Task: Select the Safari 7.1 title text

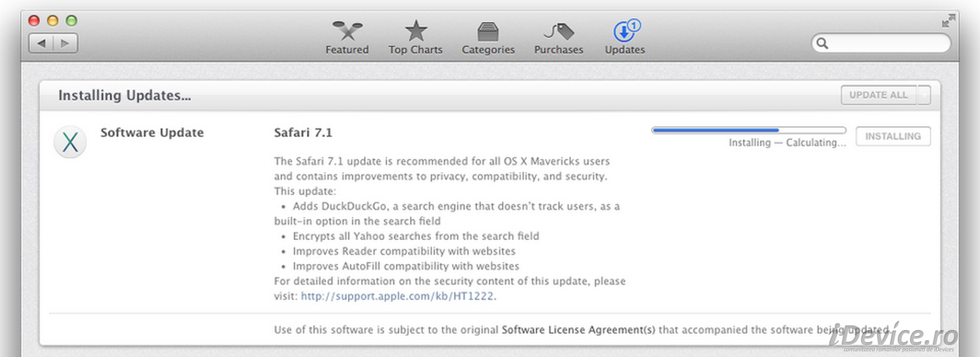Action: 303,133
